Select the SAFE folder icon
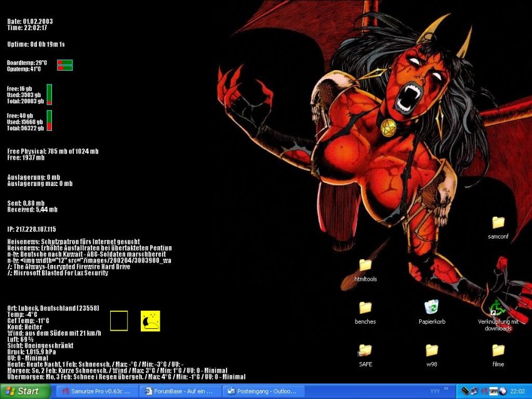This screenshot has width=532, height=399. coord(366,350)
